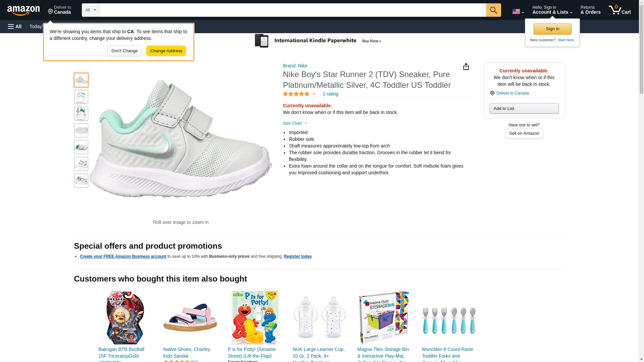
Task: Click inside the search text field
Action: pyautogui.click(x=292, y=10)
